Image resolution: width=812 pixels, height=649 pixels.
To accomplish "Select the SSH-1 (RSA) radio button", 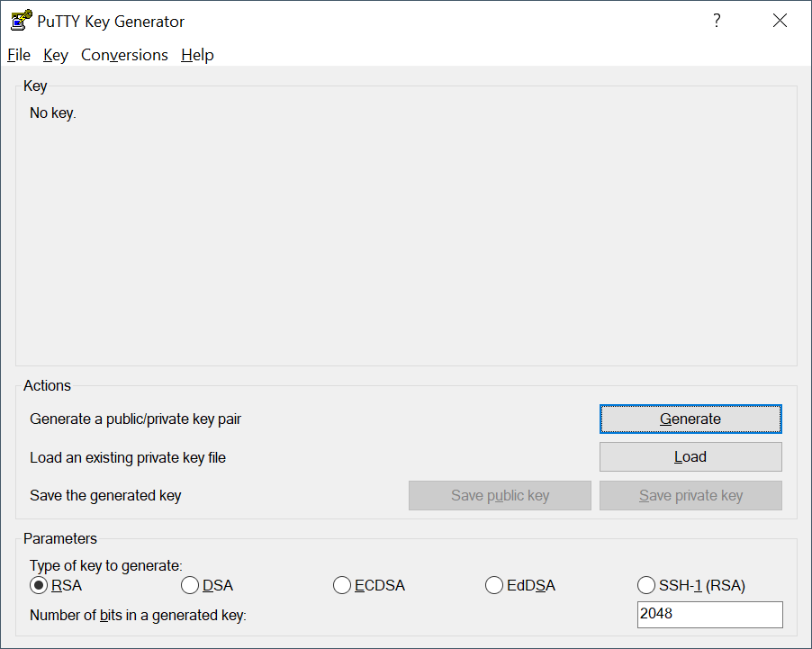I will coord(646,585).
